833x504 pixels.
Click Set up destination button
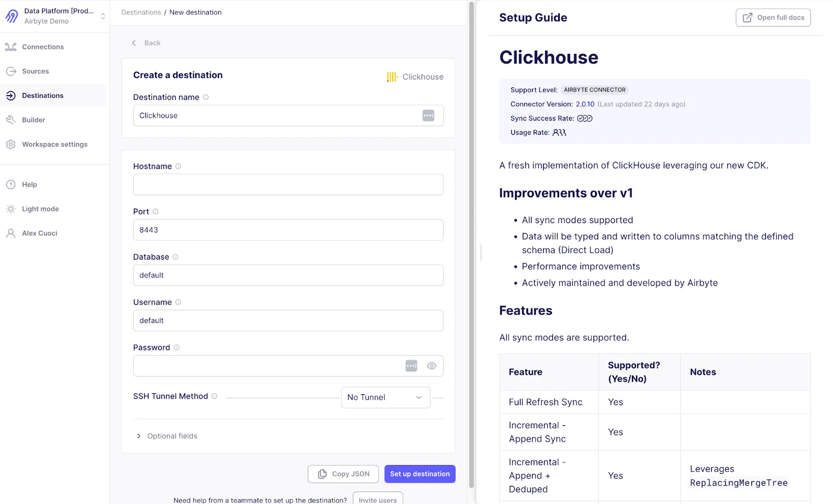click(x=420, y=474)
